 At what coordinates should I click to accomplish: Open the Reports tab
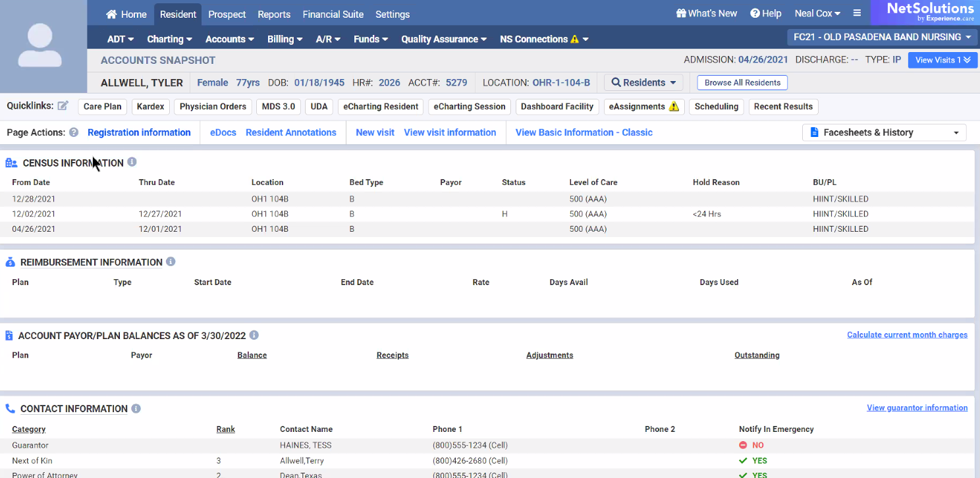click(x=274, y=14)
